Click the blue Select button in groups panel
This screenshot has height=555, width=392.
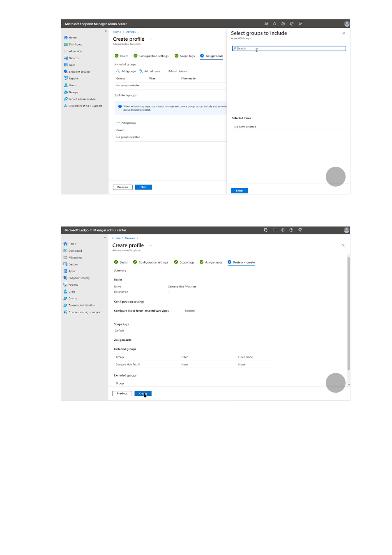pos(240,191)
